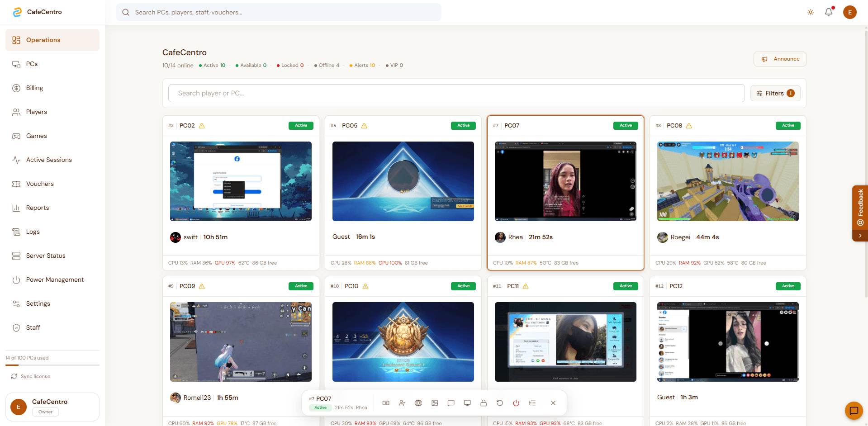Screen dimensions: 868x426
Task: Open Power Management page
Action: 52,279
